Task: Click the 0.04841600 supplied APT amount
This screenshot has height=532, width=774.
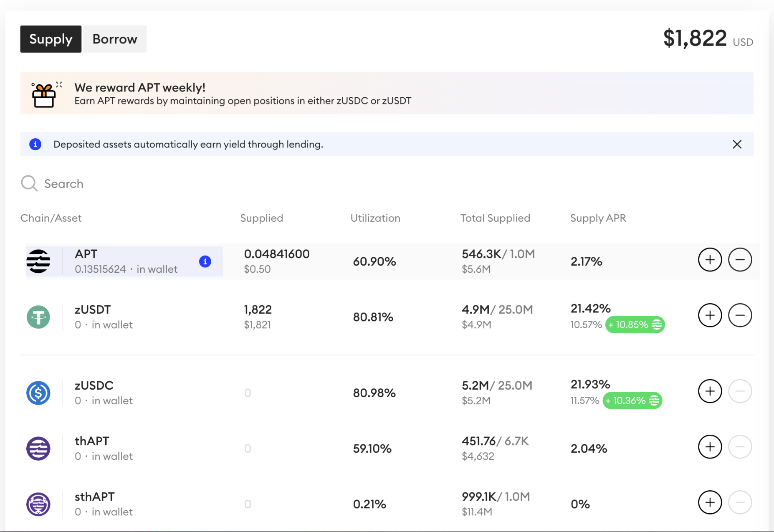Action: pyautogui.click(x=277, y=254)
